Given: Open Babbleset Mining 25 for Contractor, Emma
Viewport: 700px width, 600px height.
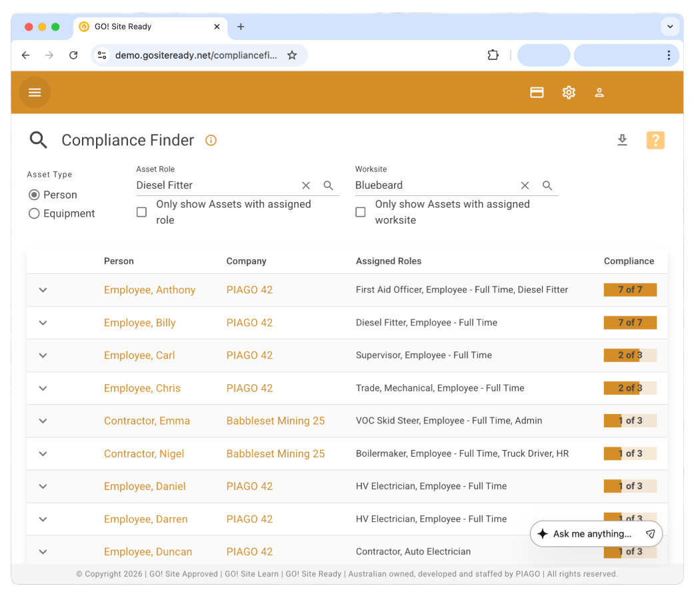Looking at the screenshot, I should tap(275, 421).
